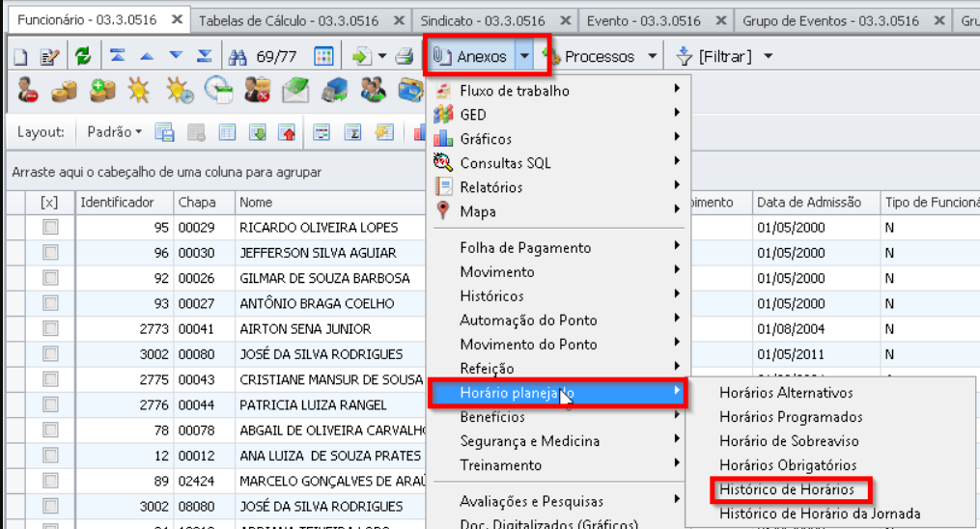
Task: Click the plain sun icon
Action: tap(139, 91)
